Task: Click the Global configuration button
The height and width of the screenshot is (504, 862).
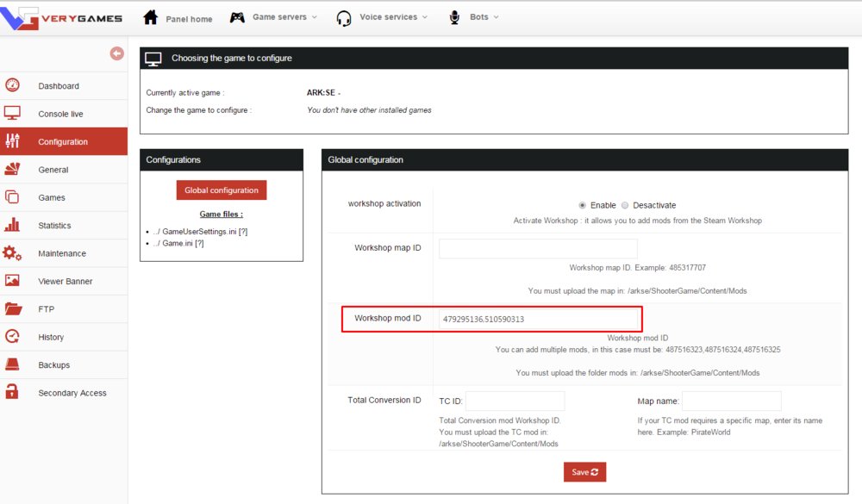Action: click(x=222, y=190)
